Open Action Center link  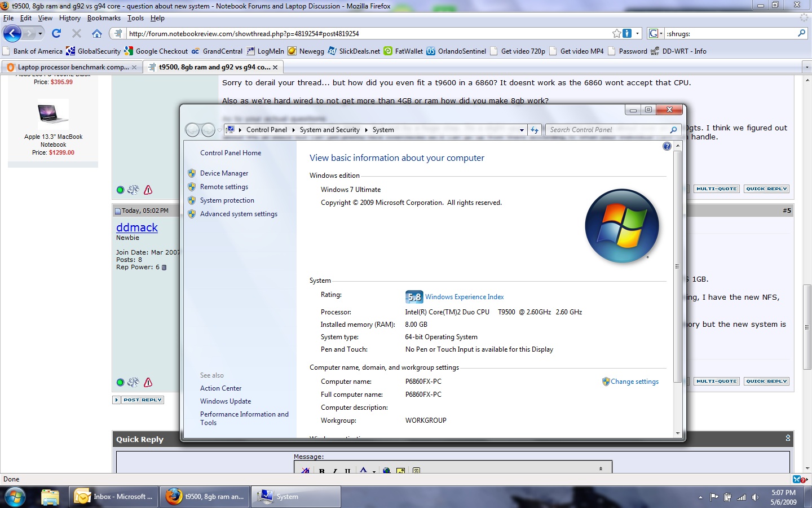point(220,388)
